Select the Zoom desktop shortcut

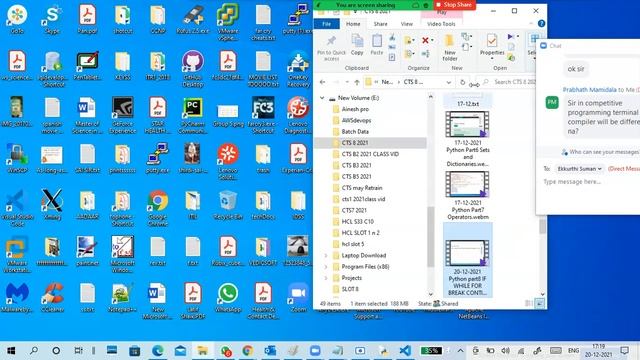[x=298, y=298]
